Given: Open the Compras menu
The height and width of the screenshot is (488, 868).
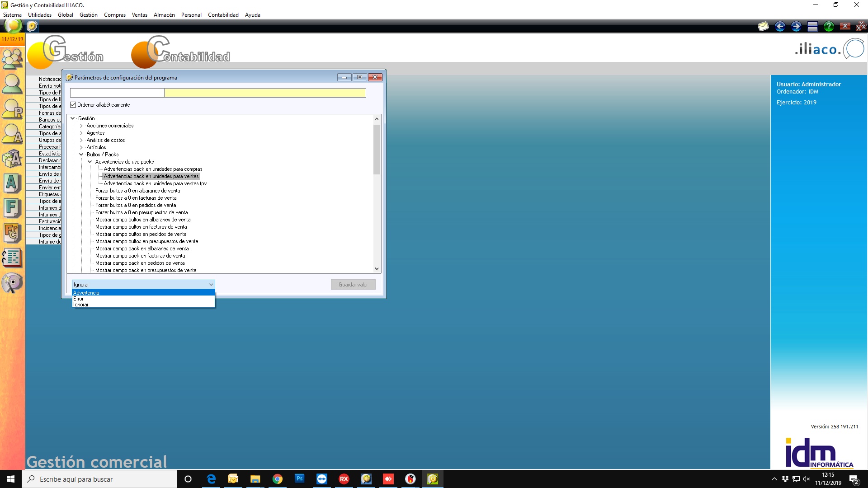Looking at the screenshot, I should [x=115, y=15].
